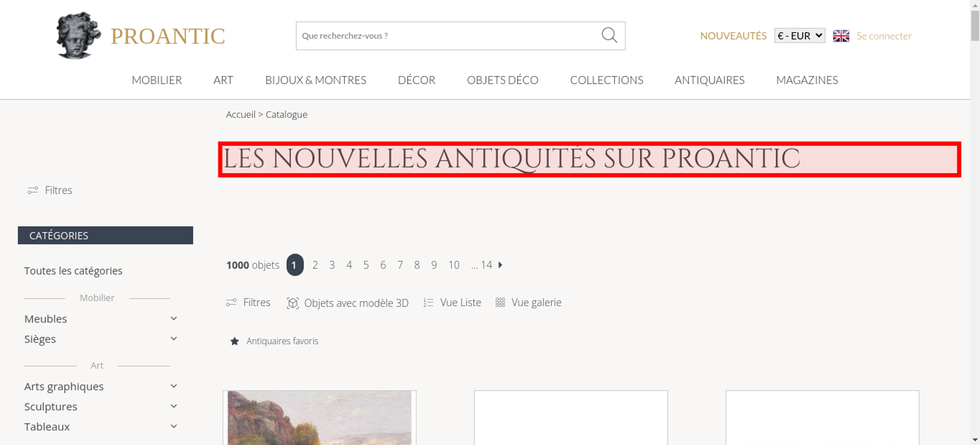The height and width of the screenshot is (445, 980).
Task: Switch to Vue galerie grid icon
Action: point(500,302)
